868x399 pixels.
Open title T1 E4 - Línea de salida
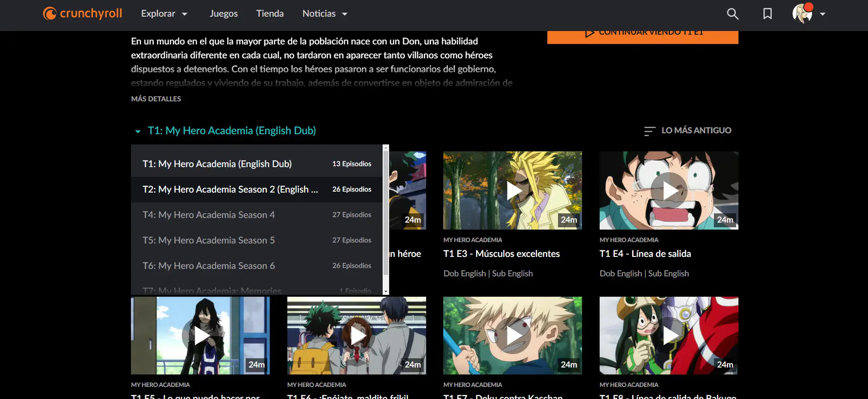point(645,254)
